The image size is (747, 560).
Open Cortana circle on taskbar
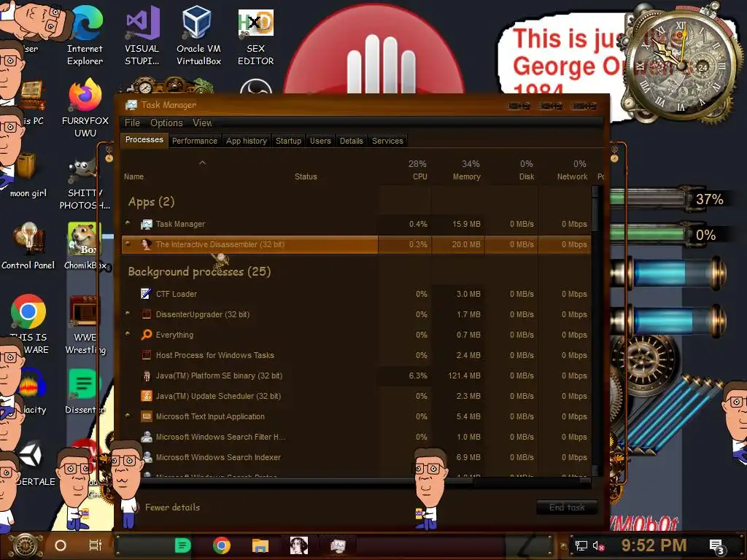(x=61, y=545)
